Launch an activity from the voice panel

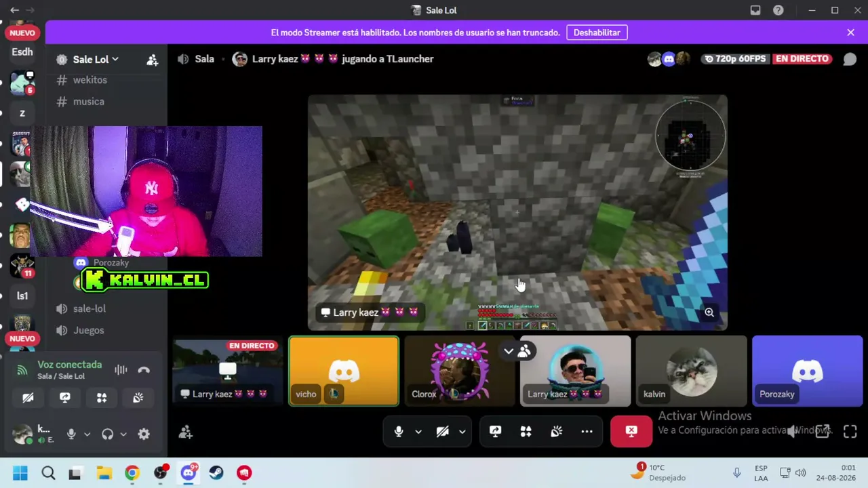[x=102, y=398]
